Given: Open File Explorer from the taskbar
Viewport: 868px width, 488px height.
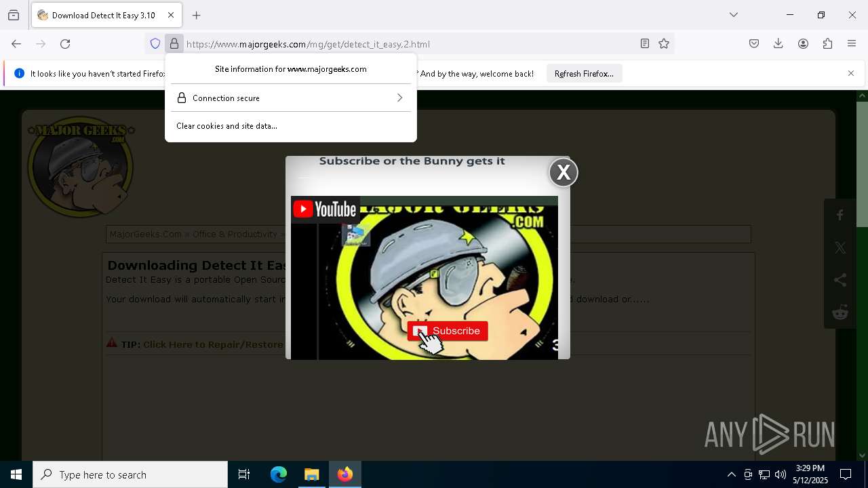Looking at the screenshot, I should pos(312,474).
